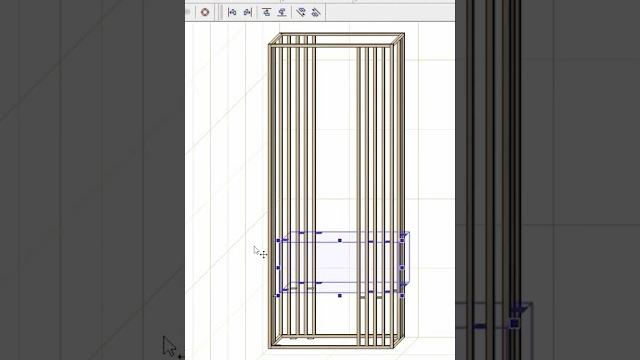Click the bottom-middle selection handle of the purple box
The width and height of the screenshot is (640, 360).
340,296
